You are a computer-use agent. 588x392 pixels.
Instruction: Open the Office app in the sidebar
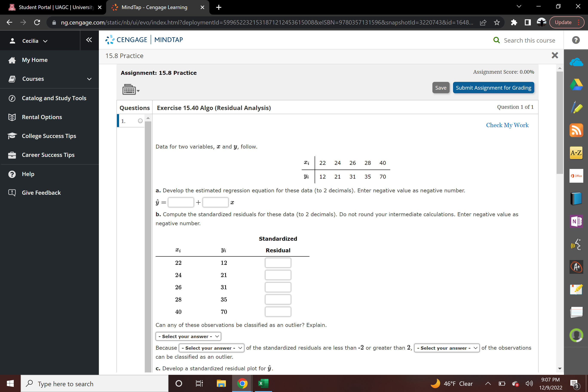pyautogui.click(x=576, y=176)
